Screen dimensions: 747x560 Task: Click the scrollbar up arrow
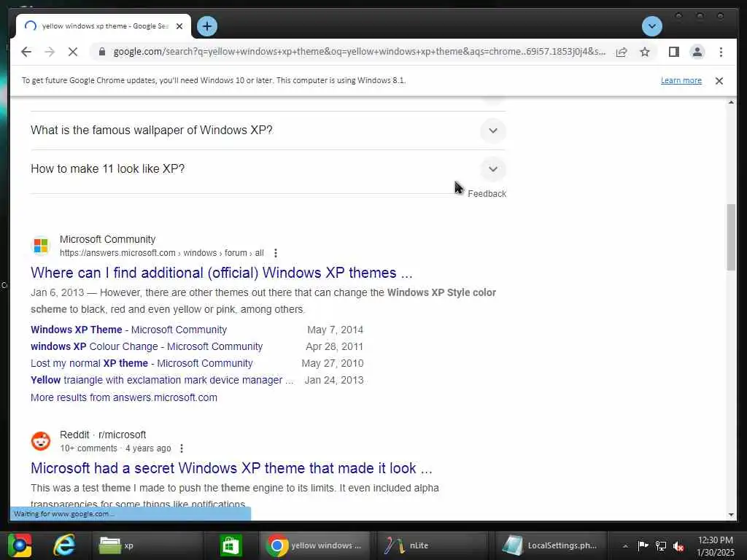point(731,102)
